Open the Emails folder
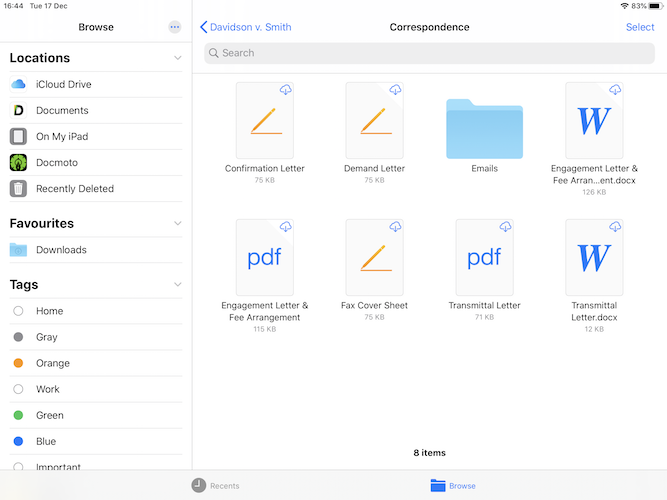667x500 pixels. pos(484,129)
